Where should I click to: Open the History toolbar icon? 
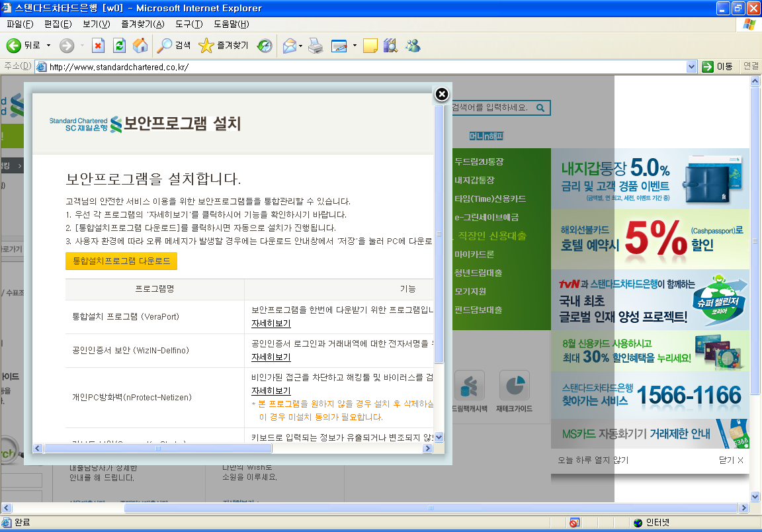point(265,46)
